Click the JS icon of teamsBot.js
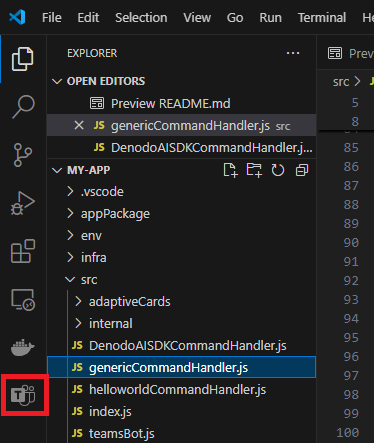374x443 pixels. (77, 433)
